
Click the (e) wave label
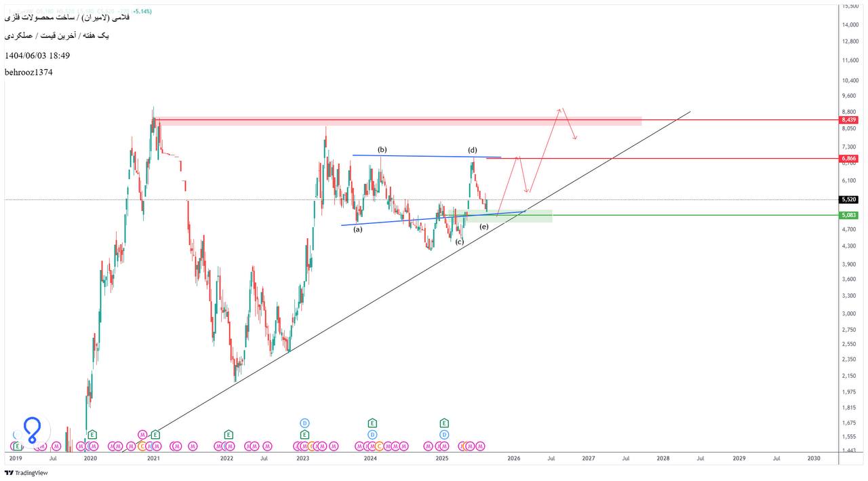point(484,226)
